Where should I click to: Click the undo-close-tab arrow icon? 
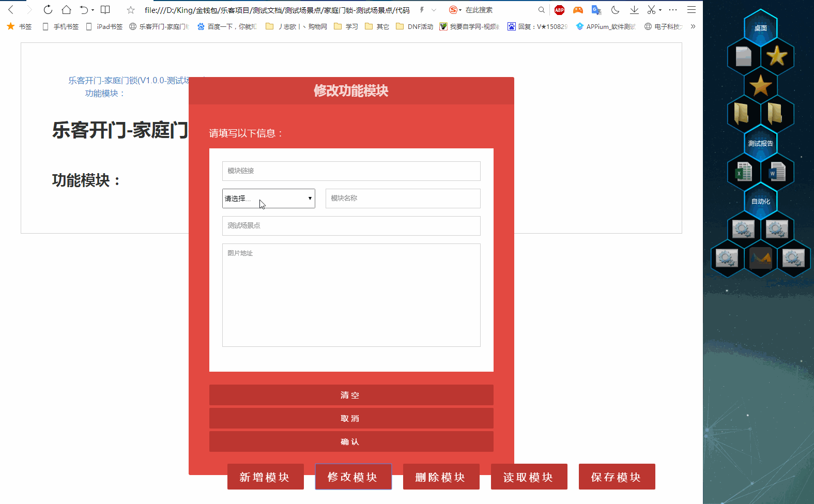coord(84,10)
